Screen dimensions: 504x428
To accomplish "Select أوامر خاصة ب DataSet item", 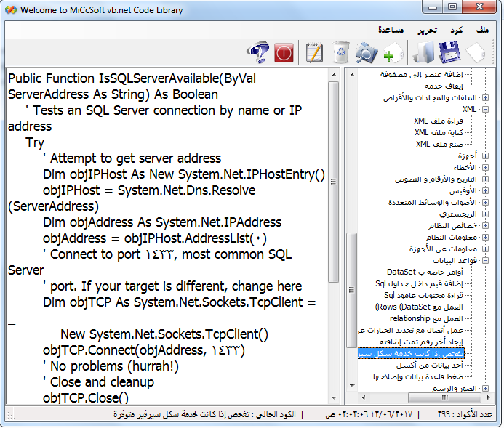I will (425, 272).
